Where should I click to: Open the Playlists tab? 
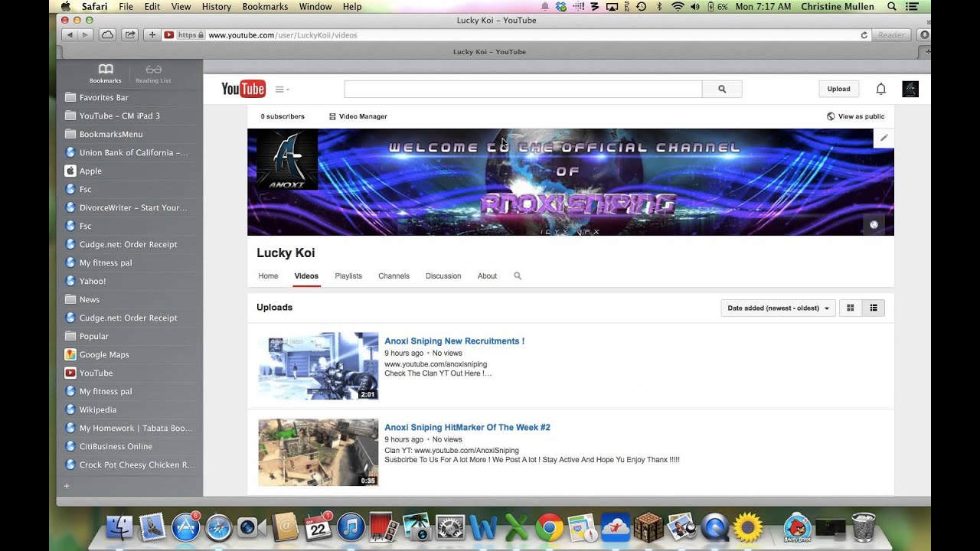(x=348, y=275)
